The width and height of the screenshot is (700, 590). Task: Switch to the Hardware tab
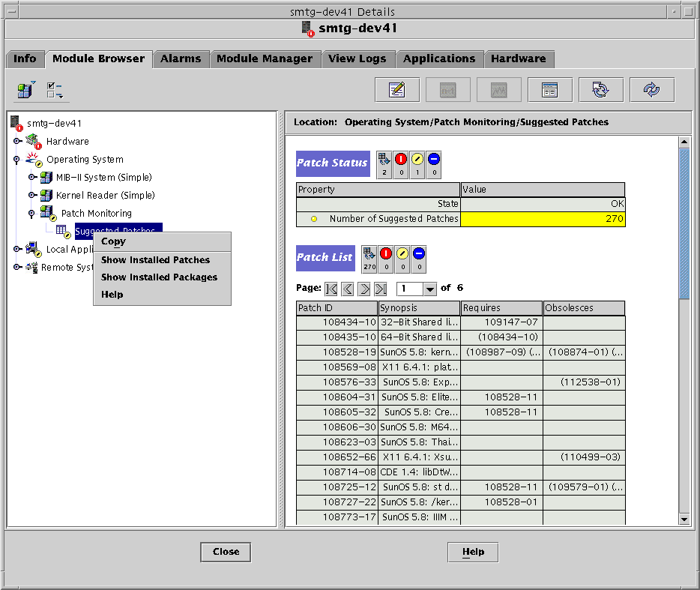pyautogui.click(x=519, y=59)
